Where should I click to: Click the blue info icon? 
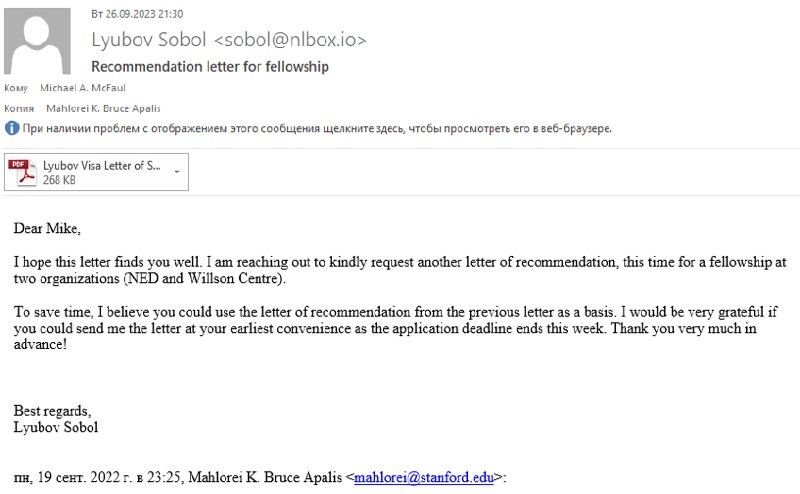12,128
